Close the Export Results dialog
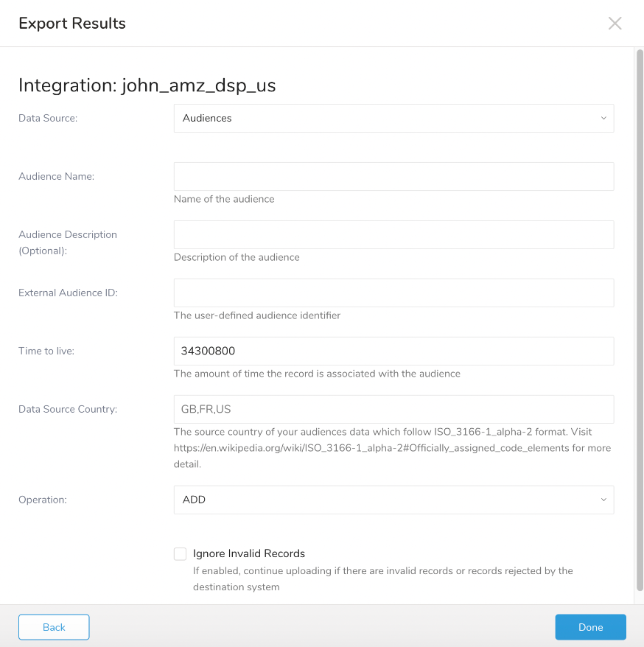This screenshot has width=644, height=647. (615, 23)
